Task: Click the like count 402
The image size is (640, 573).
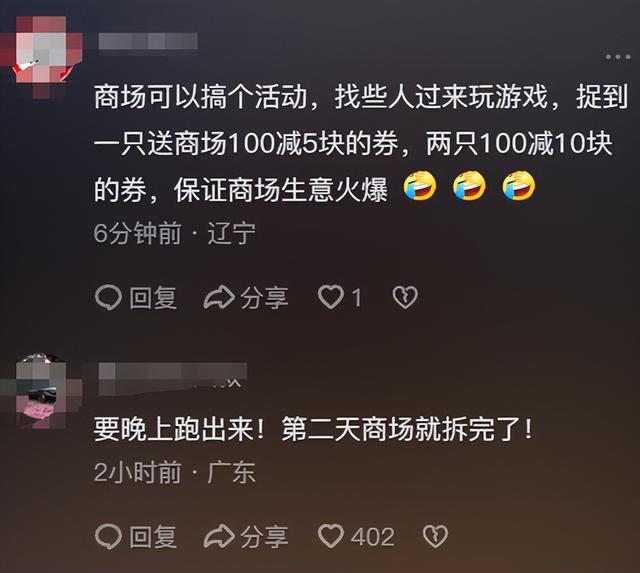Action: point(372,537)
